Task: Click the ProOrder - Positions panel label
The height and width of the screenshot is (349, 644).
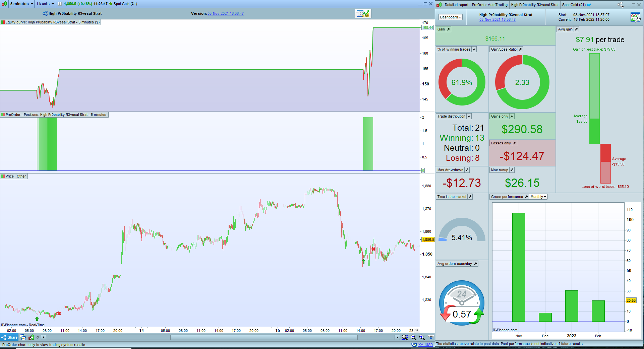Action: pos(54,115)
